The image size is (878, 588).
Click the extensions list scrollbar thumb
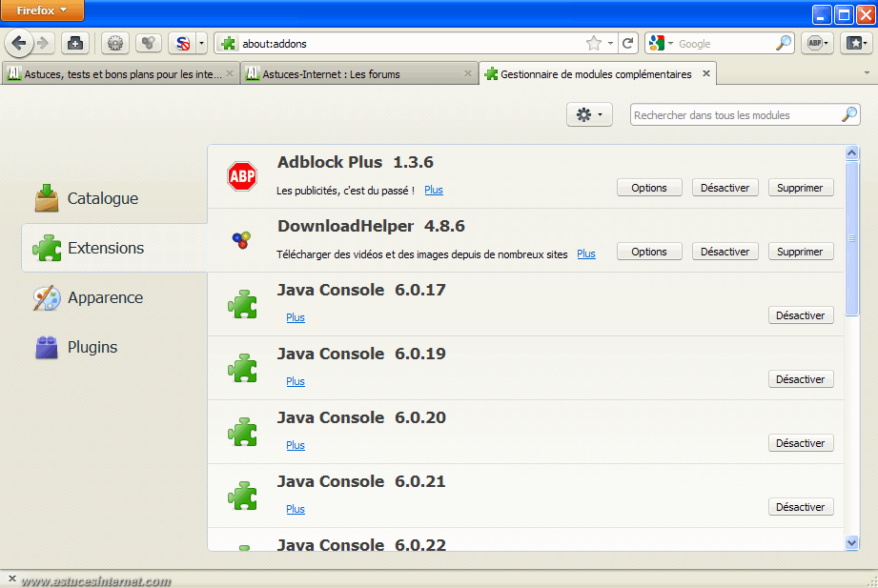click(x=851, y=238)
